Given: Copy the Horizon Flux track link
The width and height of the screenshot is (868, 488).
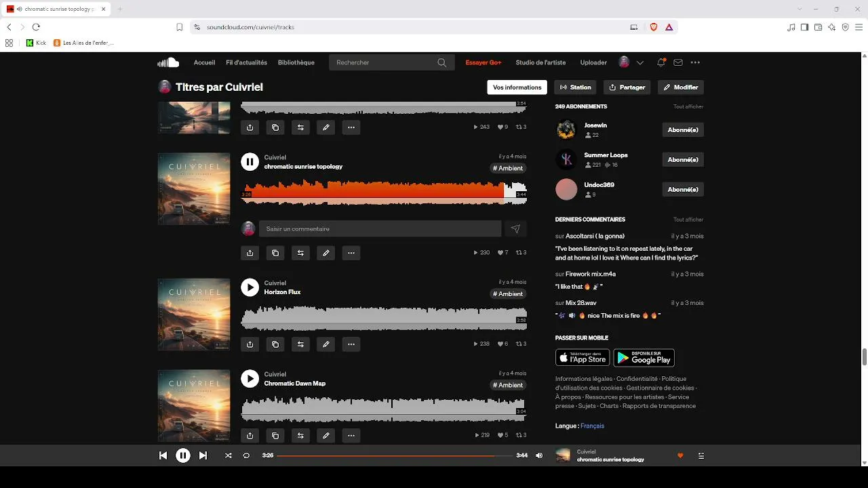Looking at the screenshot, I should coord(275,344).
